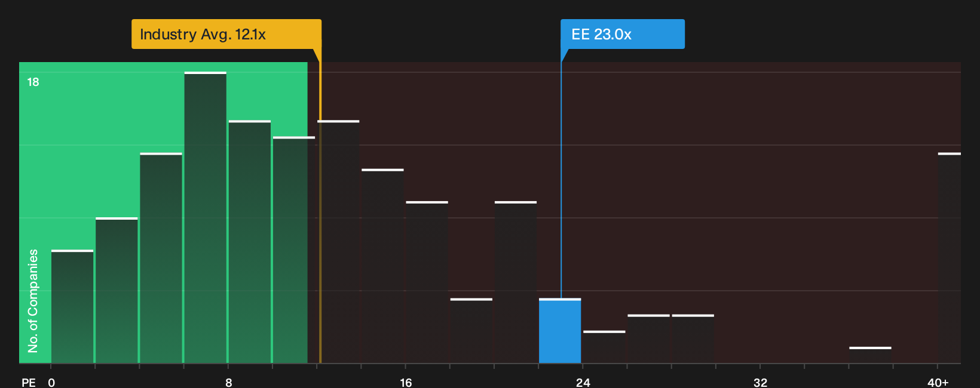Click the first histogram bar at PE 0
980x388 pixels.
(72, 306)
